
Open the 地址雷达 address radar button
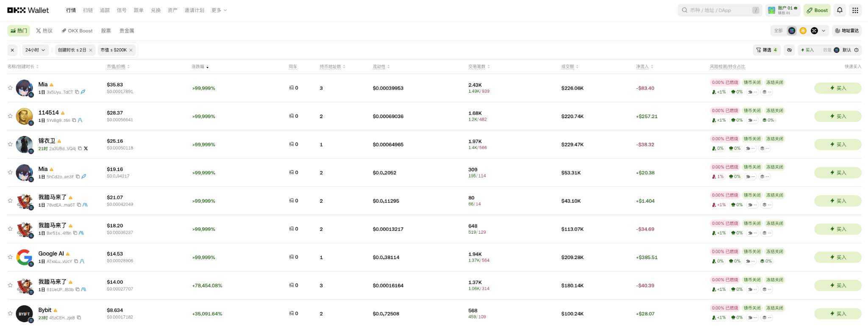pos(847,30)
